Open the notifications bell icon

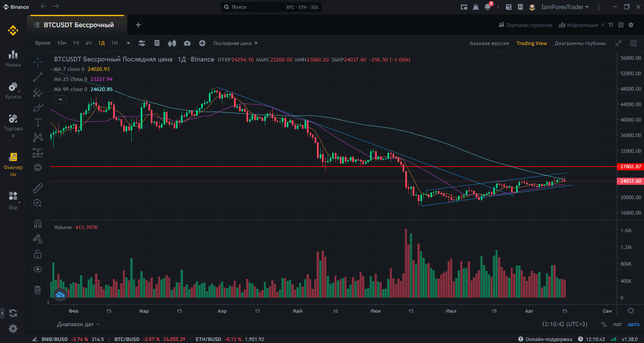[x=488, y=7]
